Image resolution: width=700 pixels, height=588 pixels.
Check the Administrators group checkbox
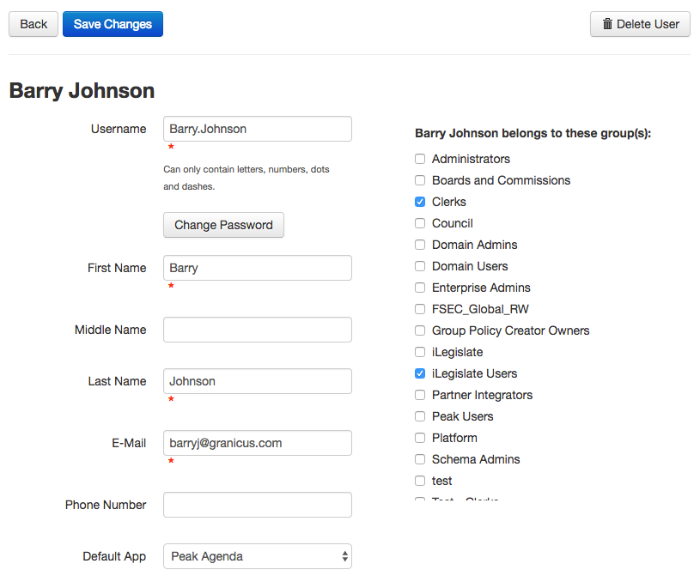pos(420,159)
